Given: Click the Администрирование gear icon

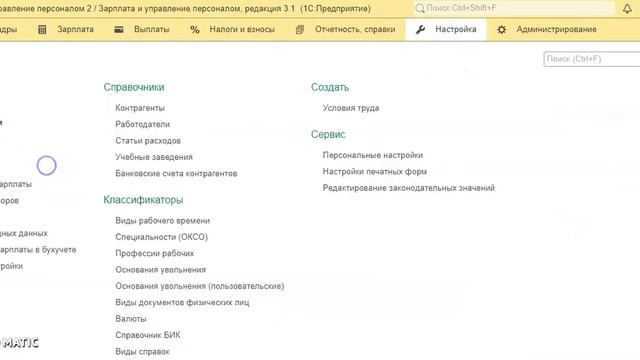Looking at the screenshot, I should tap(502, 29).
